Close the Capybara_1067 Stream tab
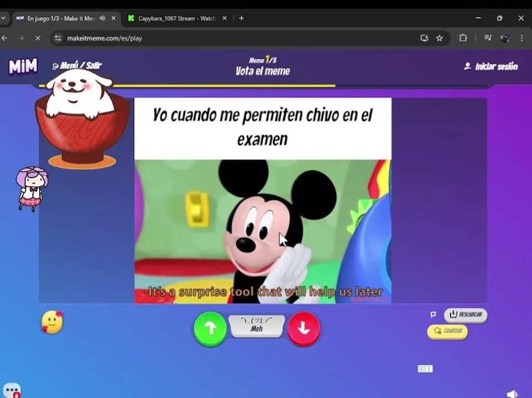The width and height of the screenshot is (532, 398). [225, 18]
